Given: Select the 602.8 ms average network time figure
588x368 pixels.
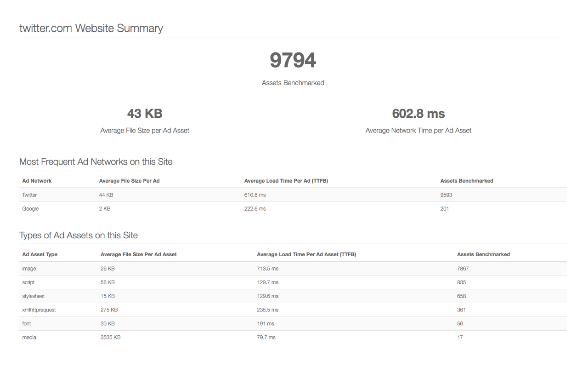Looking at the screenshot, I should click(x=418, y=114).
